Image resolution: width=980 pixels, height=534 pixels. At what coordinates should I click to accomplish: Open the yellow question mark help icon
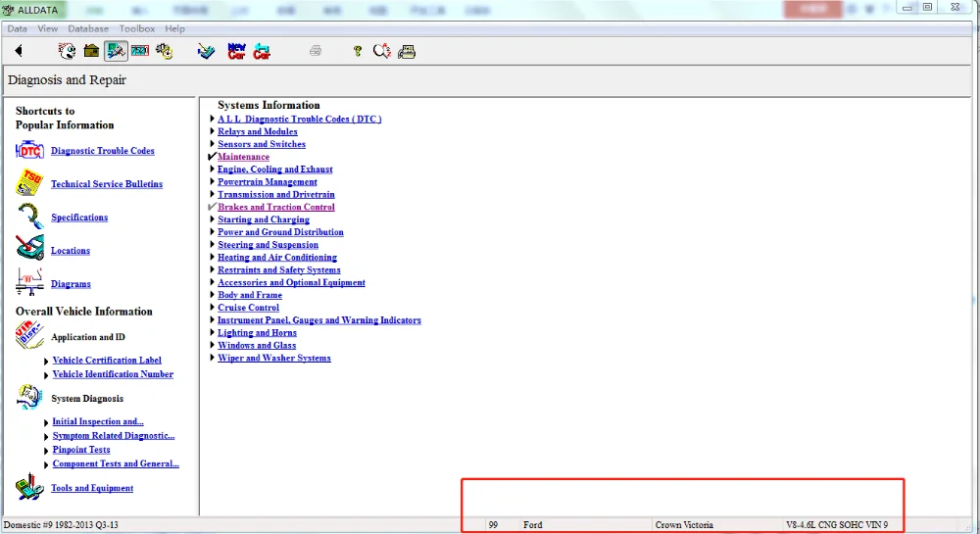click(358, 51)
